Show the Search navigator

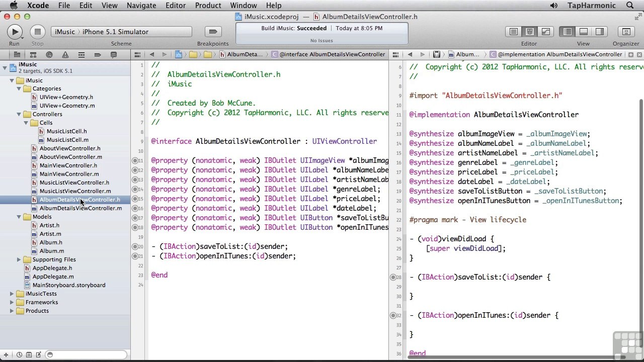(49, 54)
